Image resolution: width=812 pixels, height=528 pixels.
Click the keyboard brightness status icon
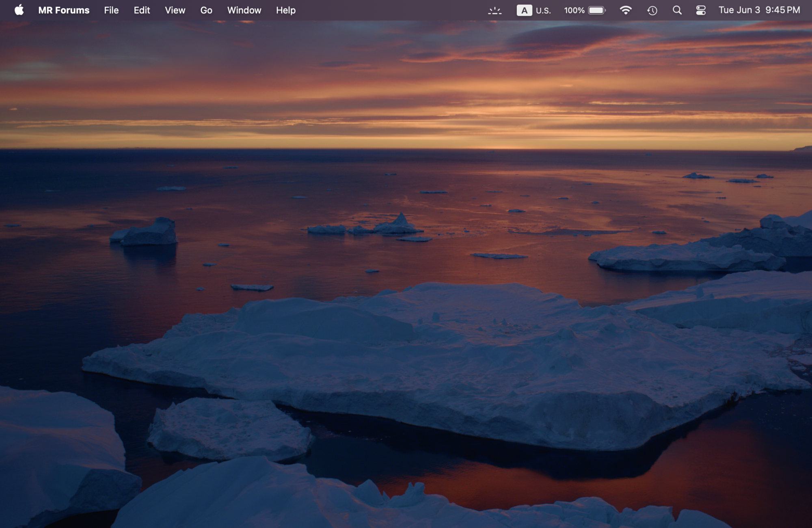coord(495,11)
